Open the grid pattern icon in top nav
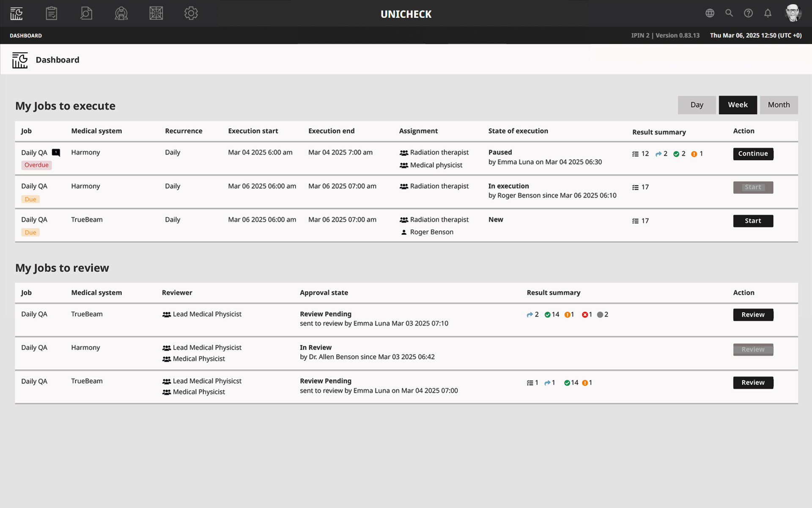Image resolution: width=812 pixels, height=508 pixels. [x=156, y=14]
